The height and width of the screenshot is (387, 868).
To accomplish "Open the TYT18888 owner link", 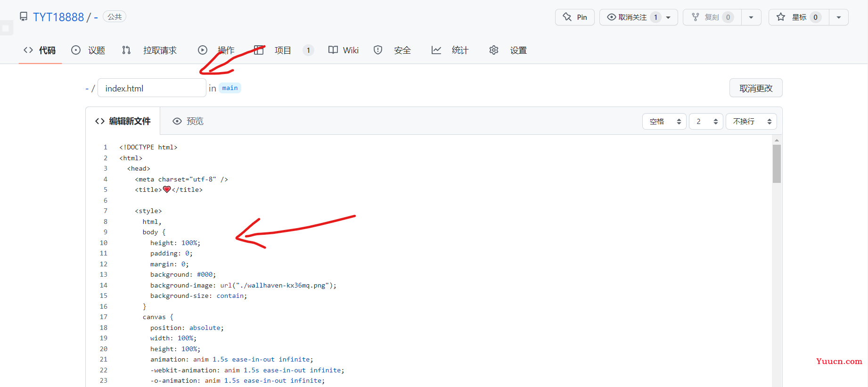I will pyautogui.click(x=58, y=17).
